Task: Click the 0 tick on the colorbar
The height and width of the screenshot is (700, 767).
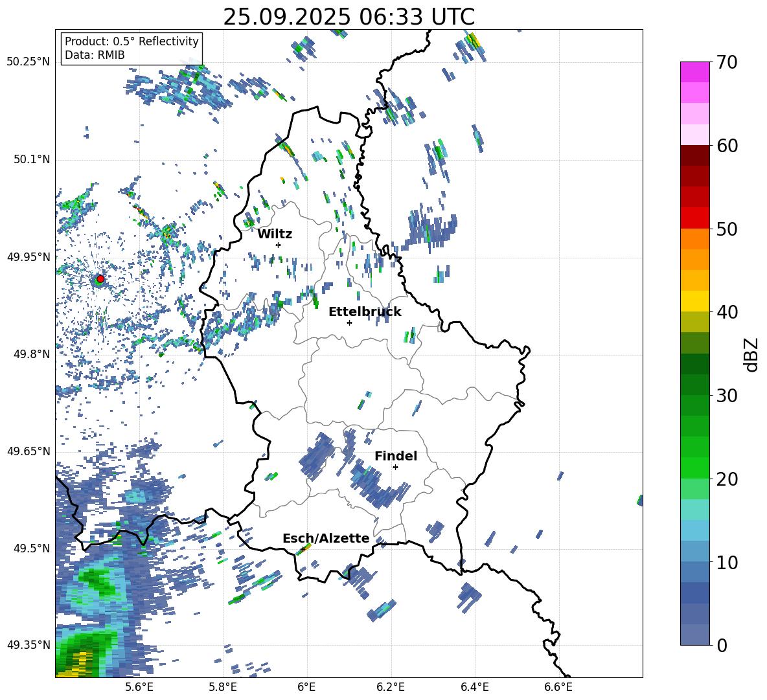Action: click(x=722, y=645)
